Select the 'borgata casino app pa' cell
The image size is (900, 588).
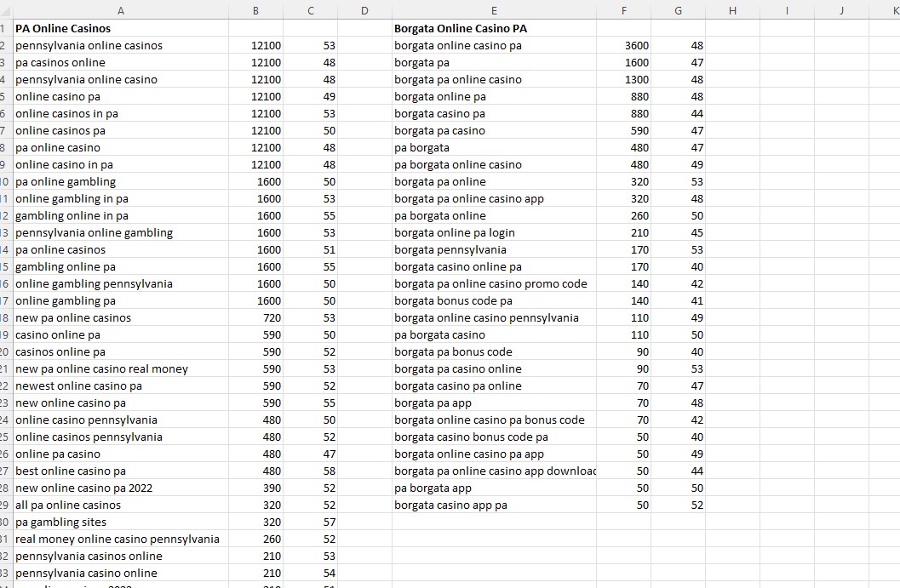click(494, 505)
